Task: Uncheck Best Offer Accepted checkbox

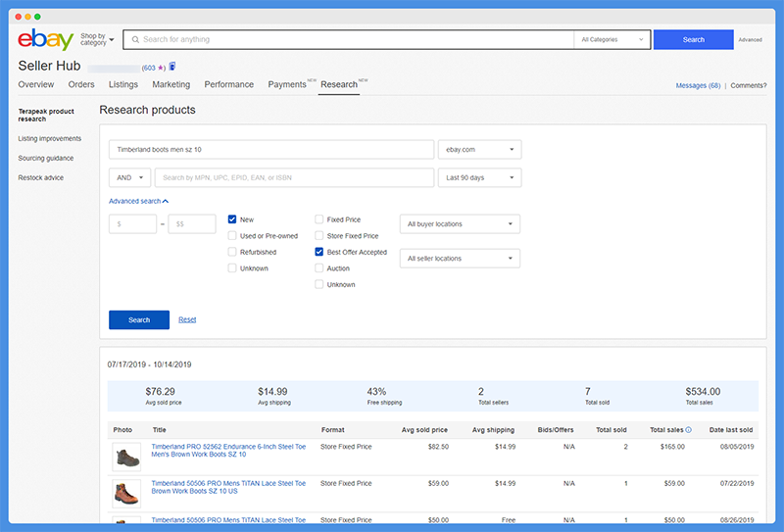Action: pyautogui.click(x=319, y=252)
